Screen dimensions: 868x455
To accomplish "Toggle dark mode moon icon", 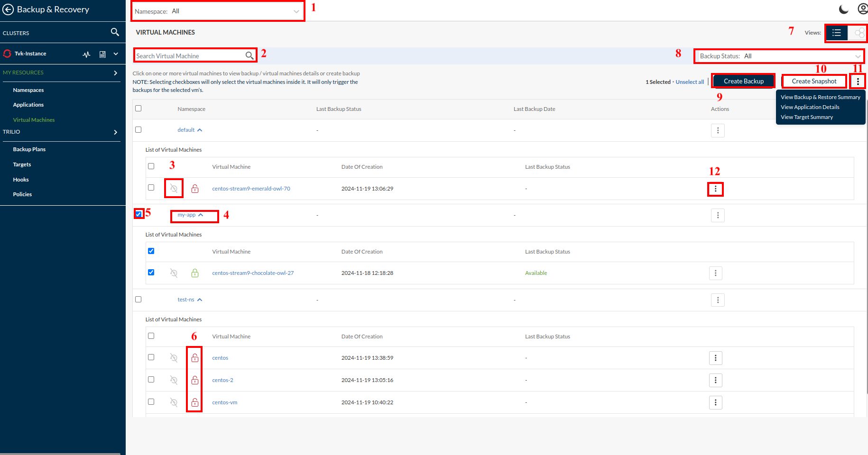I will [x=844, y=9].
